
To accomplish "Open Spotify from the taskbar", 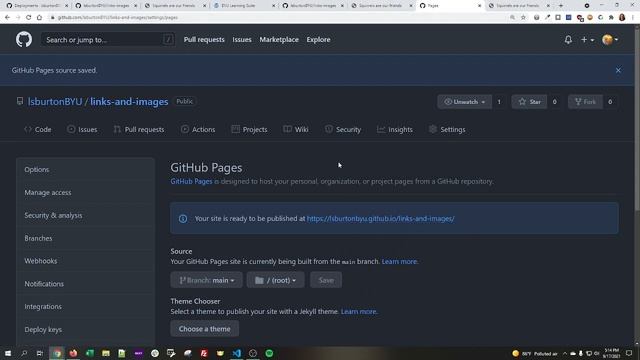I will click(269, 353).
